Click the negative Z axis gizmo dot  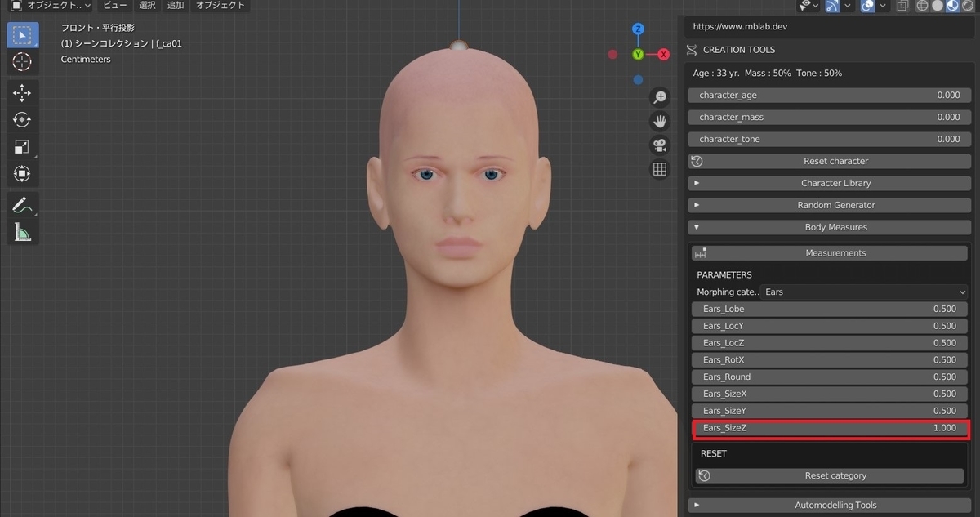[638, 79]
